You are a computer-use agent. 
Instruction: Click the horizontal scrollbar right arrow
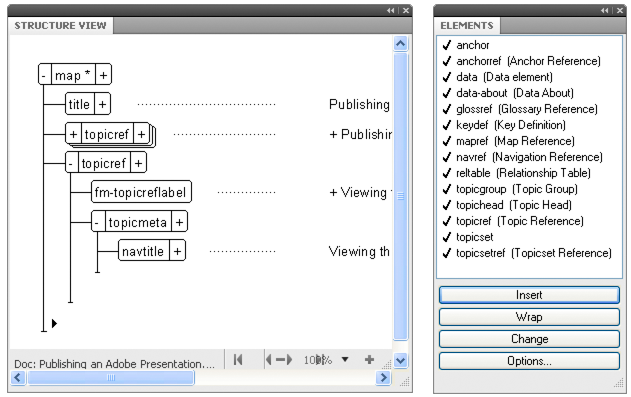point(384,378)
